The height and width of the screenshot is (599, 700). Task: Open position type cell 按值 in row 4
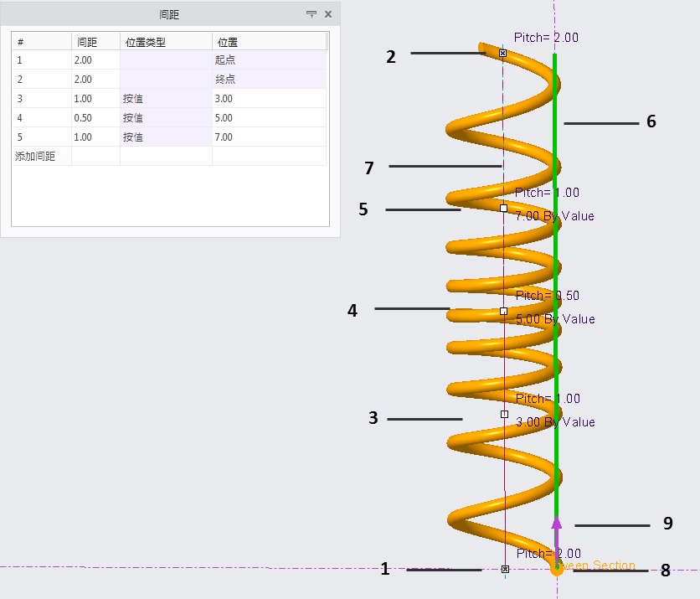coord(166,118)
